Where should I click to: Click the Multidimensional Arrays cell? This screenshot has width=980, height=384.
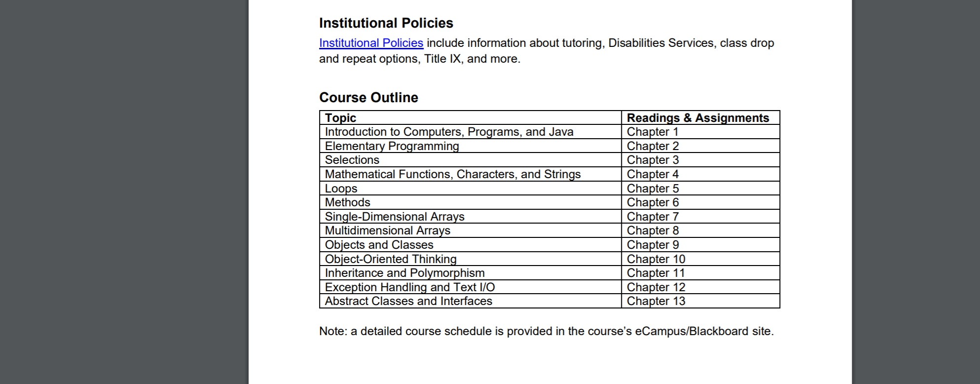point(471,230)
